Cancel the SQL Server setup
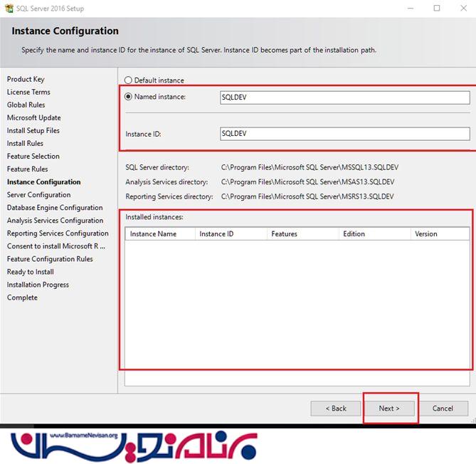The height and width of the screenshot is (464, 476). tap(443, 408)
